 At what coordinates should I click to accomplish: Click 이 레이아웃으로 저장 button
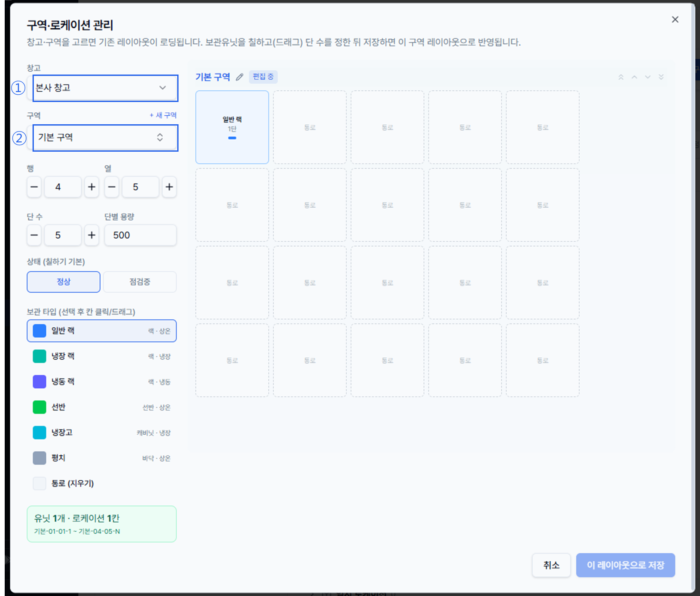click(x=626, y=565)
